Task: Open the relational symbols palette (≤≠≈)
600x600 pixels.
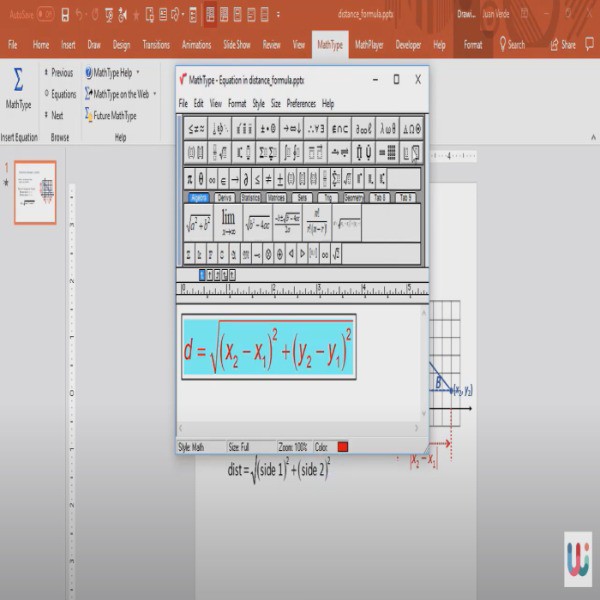Action: [x=197, y=128]
